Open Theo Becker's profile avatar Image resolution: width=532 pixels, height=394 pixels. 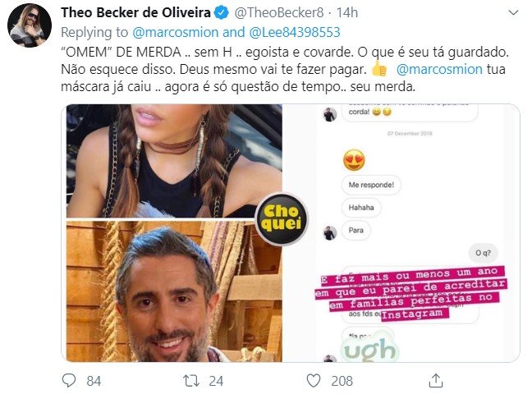(30, 25)
